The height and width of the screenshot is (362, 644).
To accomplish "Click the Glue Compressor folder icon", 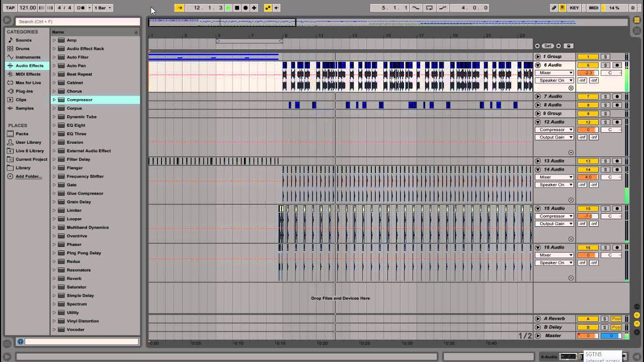I will point(61,194).
